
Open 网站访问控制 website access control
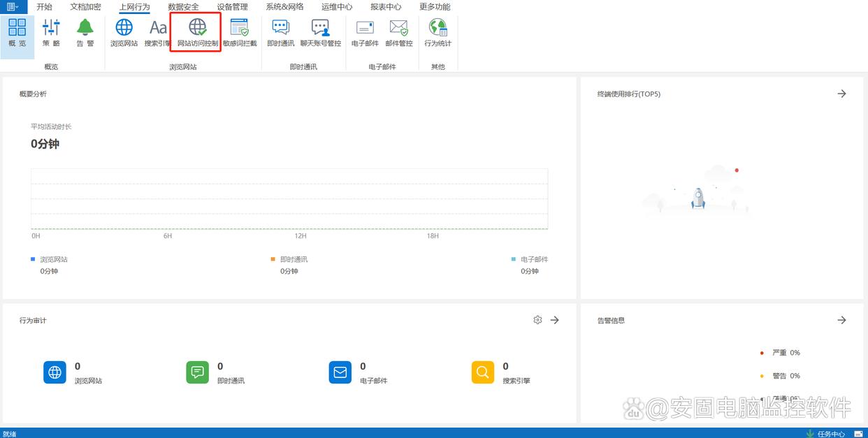197,33
